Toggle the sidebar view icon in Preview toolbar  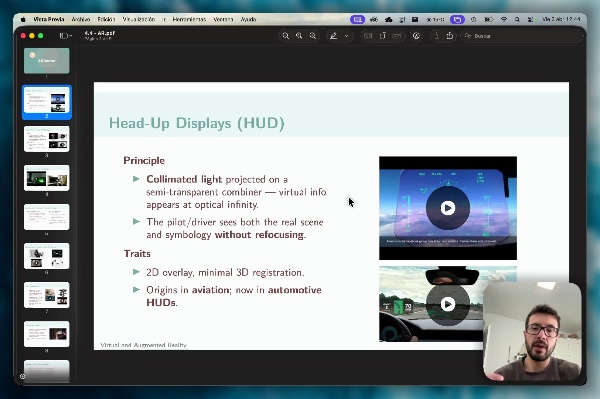coord(63,36)
